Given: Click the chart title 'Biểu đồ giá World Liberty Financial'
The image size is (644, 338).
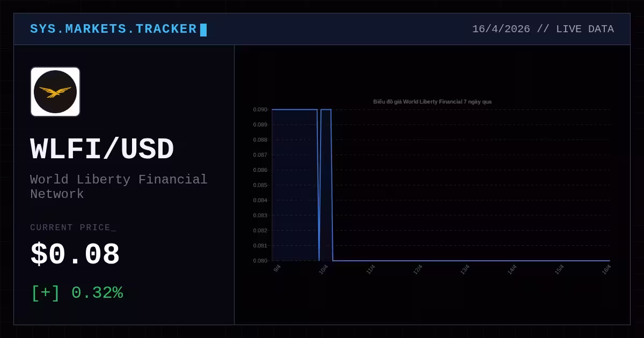Looking at the screenshot, I should [432, 101].
